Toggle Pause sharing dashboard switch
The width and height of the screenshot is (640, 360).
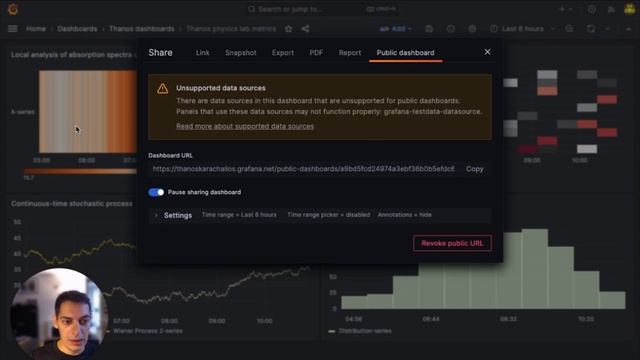tap(156, 192)
